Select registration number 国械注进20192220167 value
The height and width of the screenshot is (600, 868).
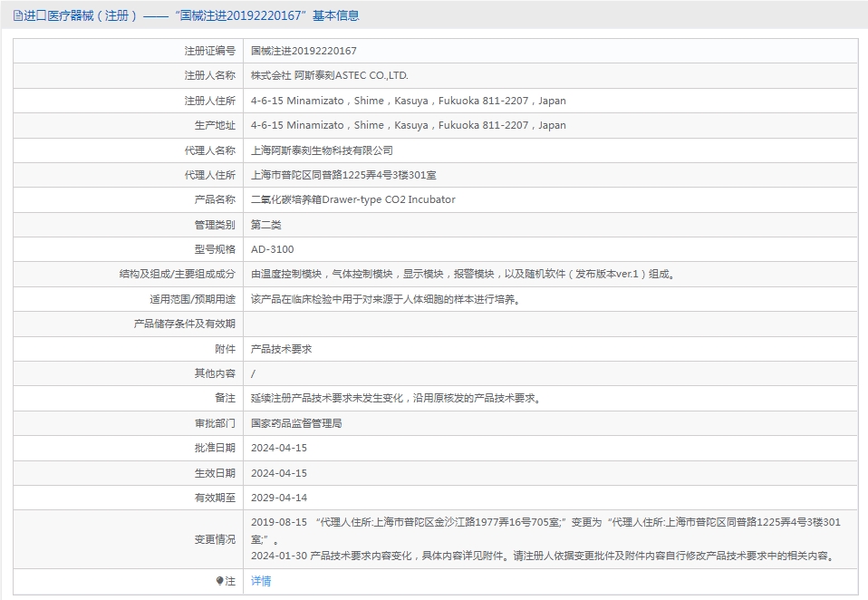tap(304, 51)
